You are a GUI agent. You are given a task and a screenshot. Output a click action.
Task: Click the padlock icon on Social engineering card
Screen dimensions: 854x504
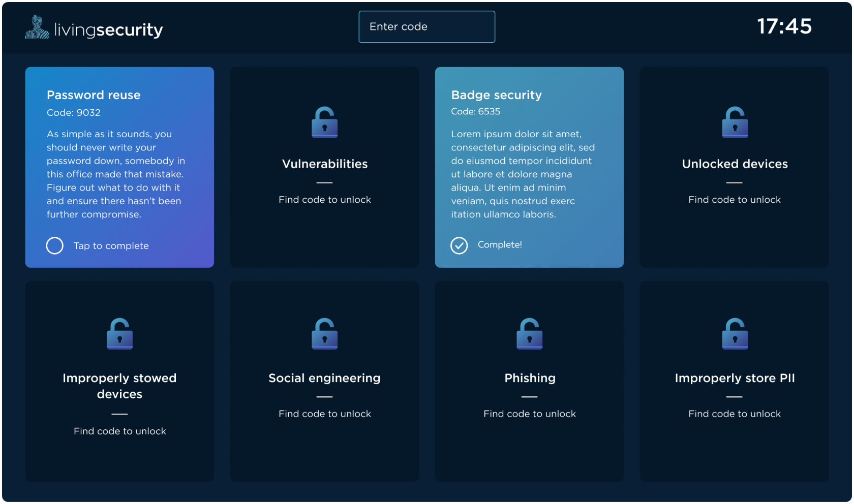(x=325, y=334)
